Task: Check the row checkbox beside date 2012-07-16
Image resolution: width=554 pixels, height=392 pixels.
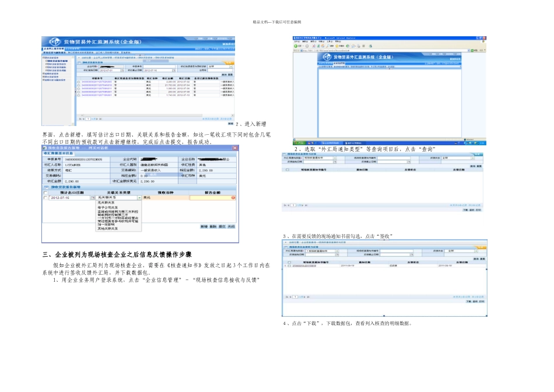Action: (x=46, y=198)
